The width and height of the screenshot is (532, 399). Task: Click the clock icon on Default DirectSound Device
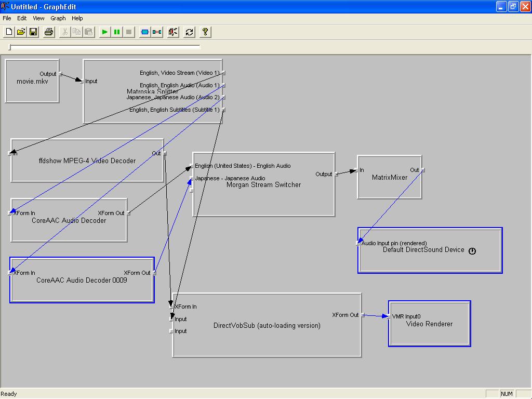[x=472, y=251]
